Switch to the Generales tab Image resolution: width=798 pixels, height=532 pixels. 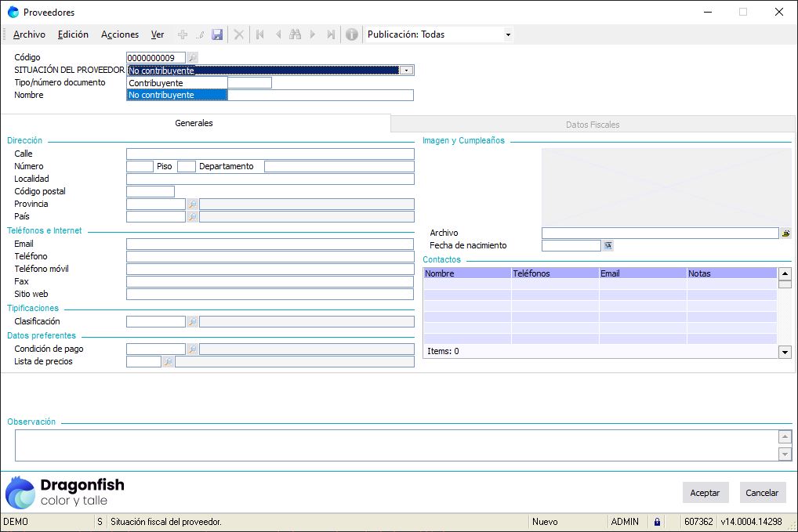(x=194, y=123)
